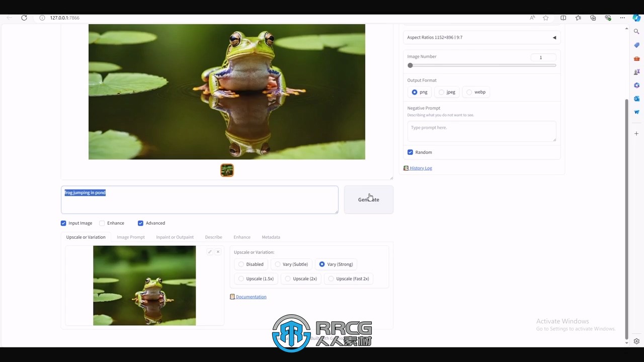The image size is (644, 362).
Task: Expand the Aspect Ratios accordion arrow
Action: click(x=554, y=38)
